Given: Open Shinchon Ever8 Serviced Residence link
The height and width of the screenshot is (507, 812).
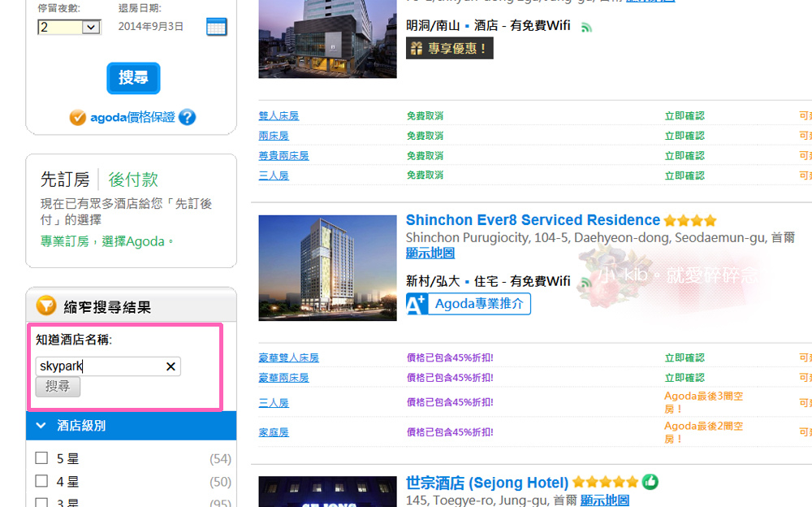Looking at the screenshot, I should 533,220.
